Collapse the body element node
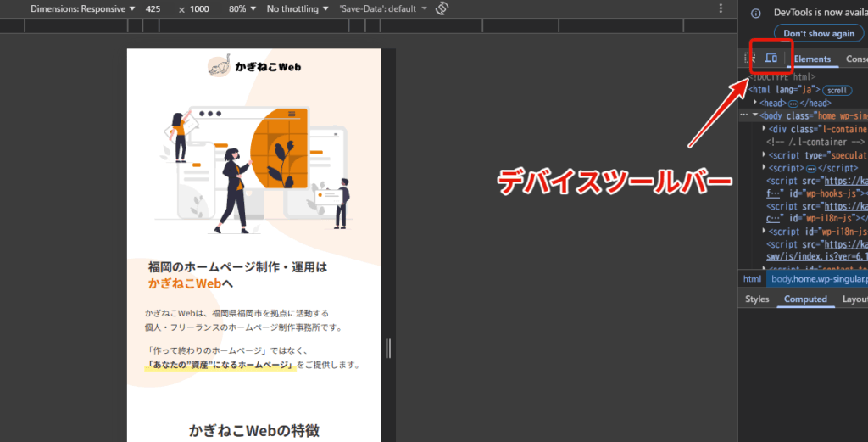Screen dimensions: 868x442 [754, 115]
